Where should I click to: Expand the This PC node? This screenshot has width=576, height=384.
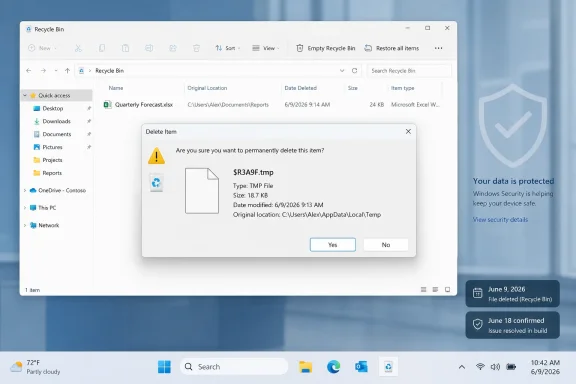coord(25,208)
